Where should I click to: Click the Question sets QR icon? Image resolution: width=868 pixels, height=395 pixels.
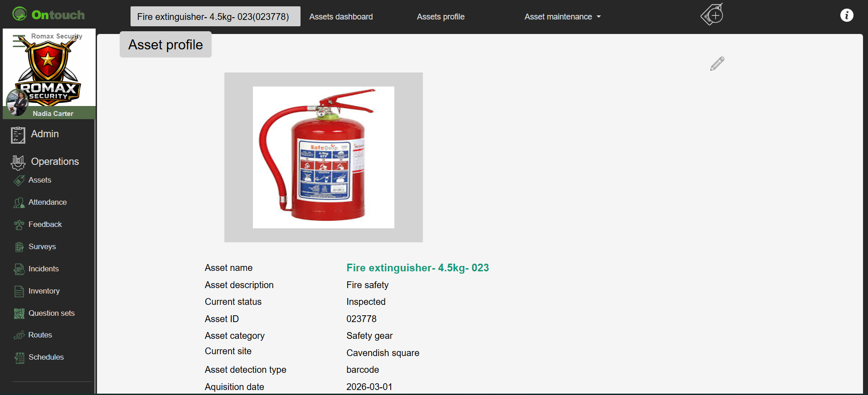click(19, 313)
